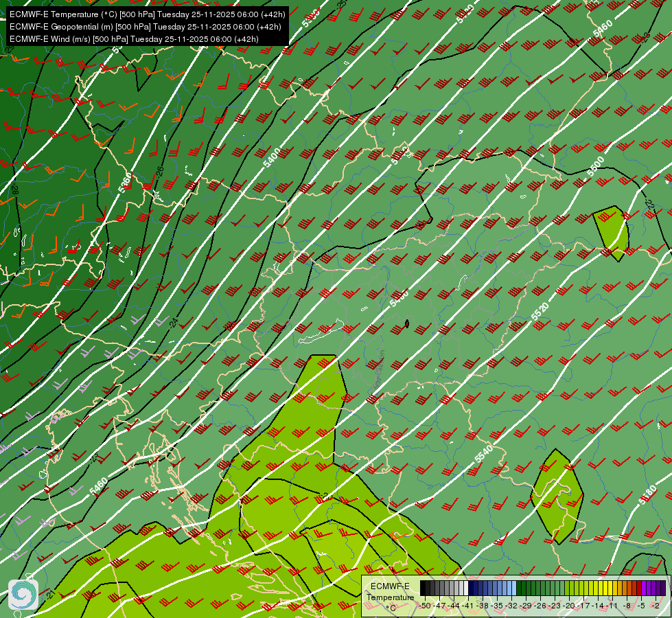This screenshot has height=618, width=672.
Task: Click the -8 legend scale value
Action: click(627, 606)
